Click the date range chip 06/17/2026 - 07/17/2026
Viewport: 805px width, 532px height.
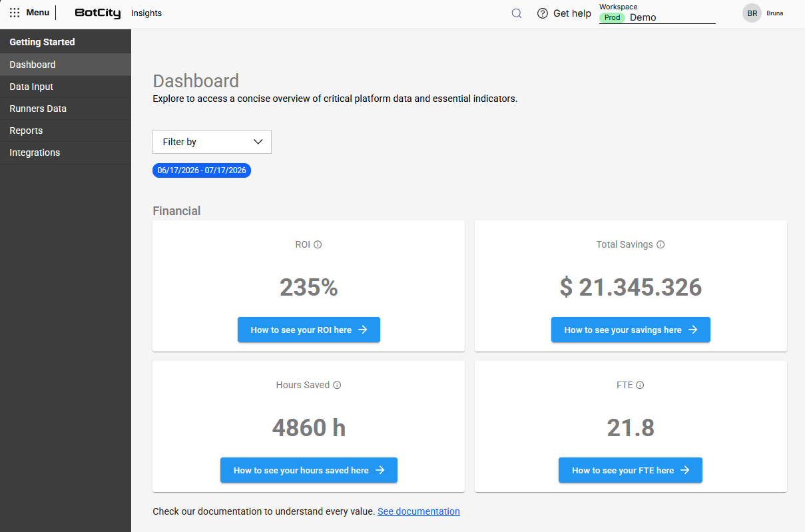point(202,170)
